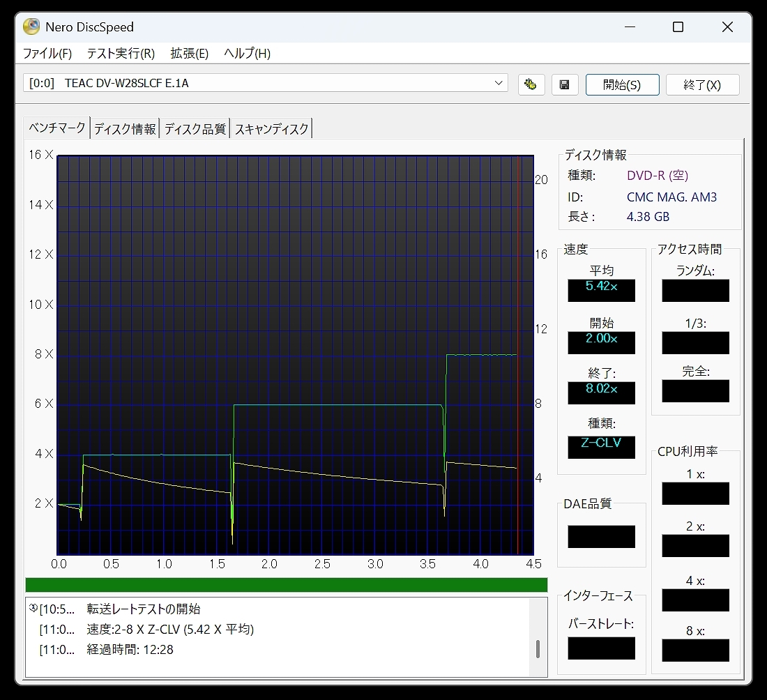This screenshot has width=767, height=700.
Task: Click the CPU 1 x value box
Action: [x=696, y=494]
